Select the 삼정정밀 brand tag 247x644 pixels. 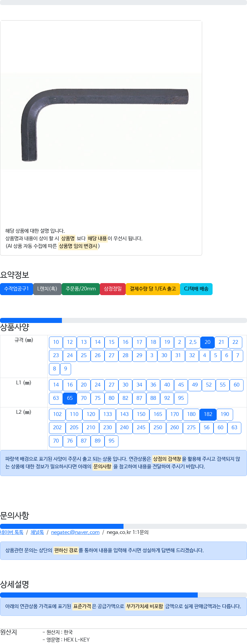(x=113, y=289)
